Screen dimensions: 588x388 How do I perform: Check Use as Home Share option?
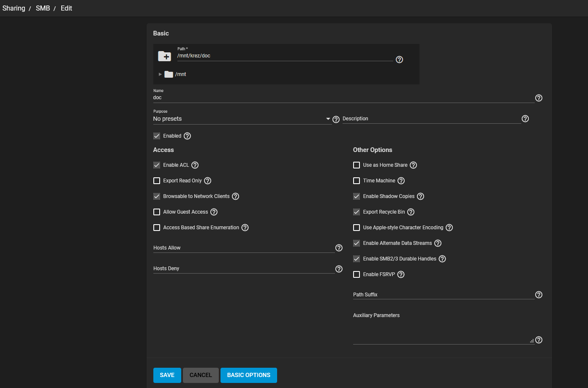[x=357, y=165]
